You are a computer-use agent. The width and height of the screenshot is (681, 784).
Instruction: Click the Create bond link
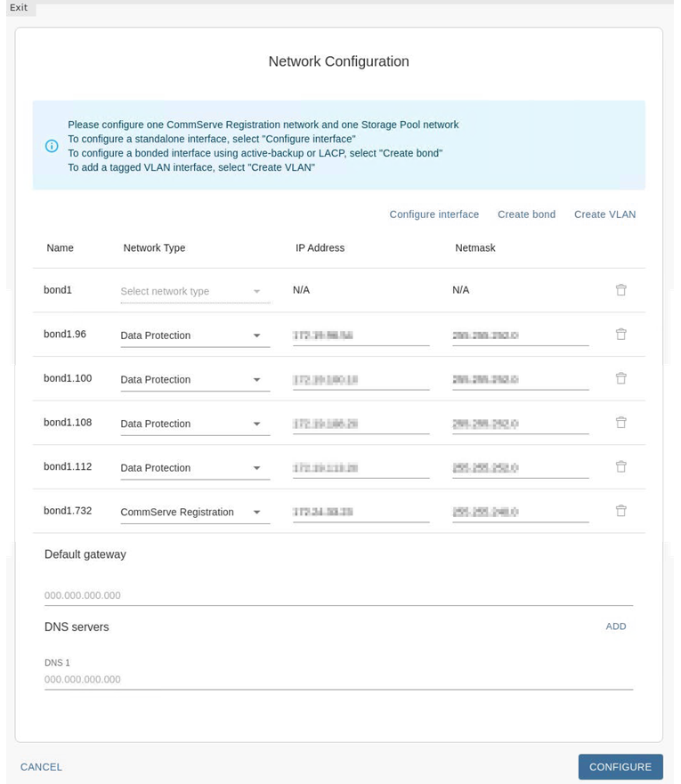pyautogui.click(x=526, y=214)
